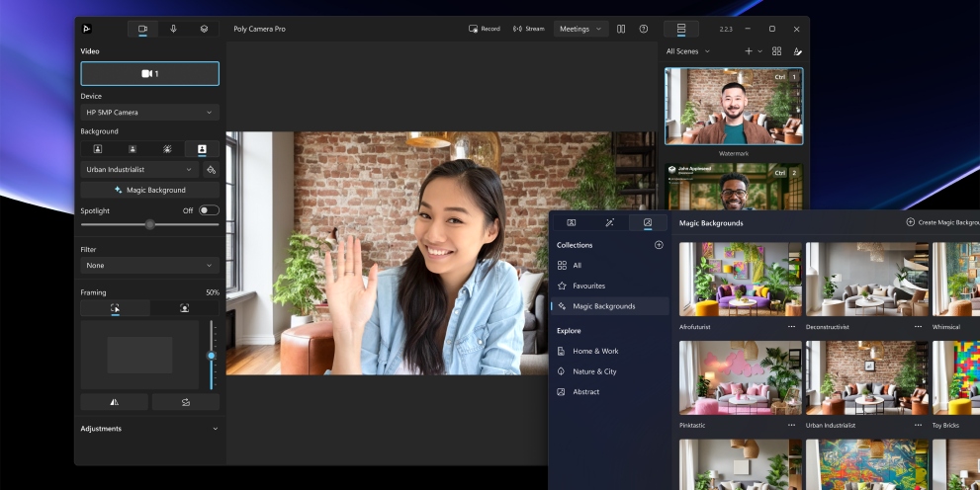Switch scenes to grid view
This screenshot has height=490, width=980.
pos(777,51)
